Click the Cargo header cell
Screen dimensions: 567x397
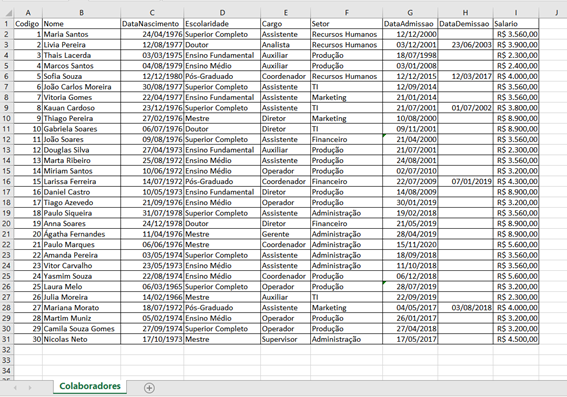[x=285, y=24]
